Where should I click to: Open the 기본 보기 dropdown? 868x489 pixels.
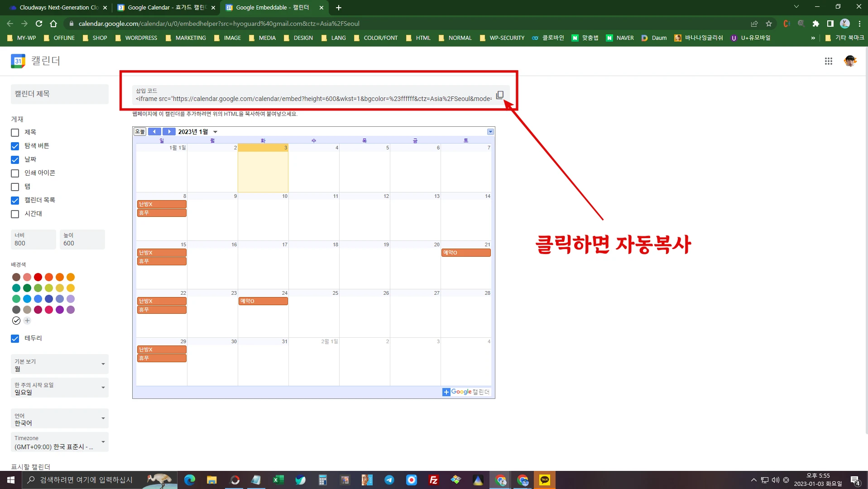60,364
